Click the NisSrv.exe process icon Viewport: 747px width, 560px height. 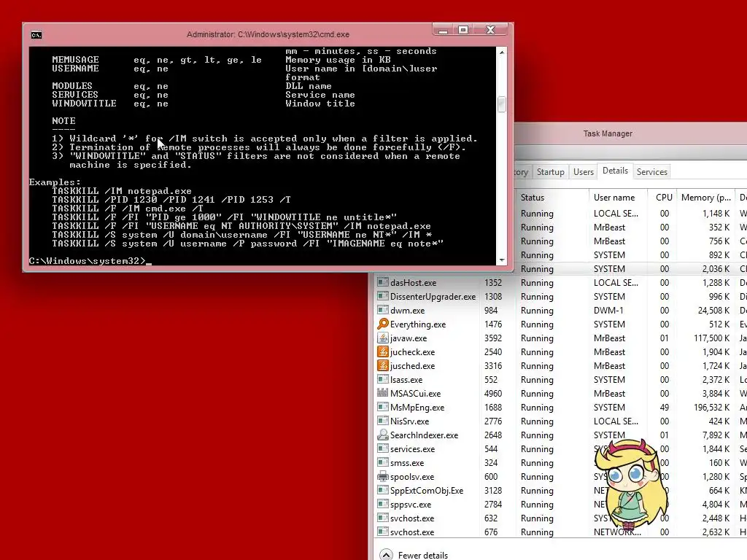[382, 421]
